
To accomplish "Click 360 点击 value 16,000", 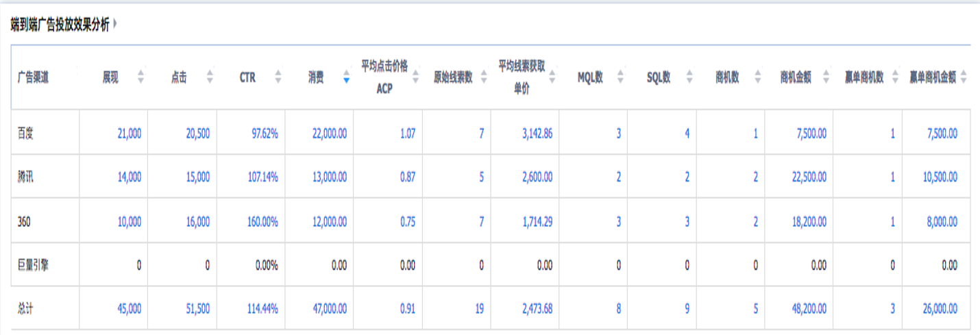I will pos(198,221).
